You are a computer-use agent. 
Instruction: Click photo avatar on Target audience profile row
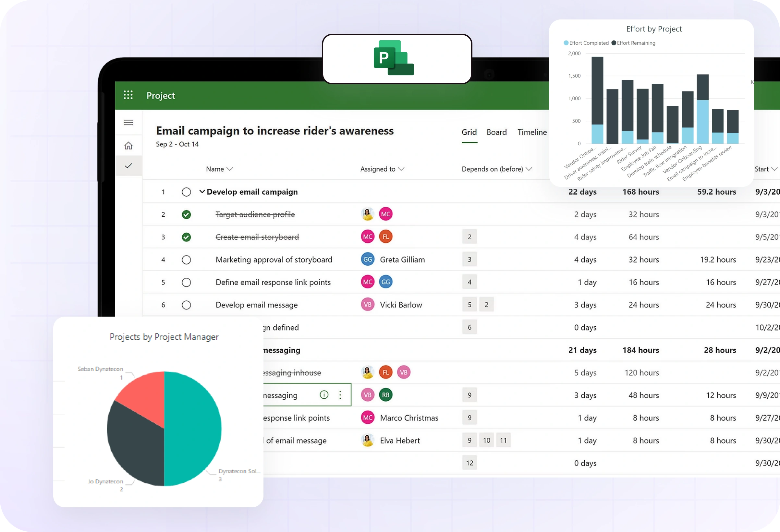[368, 214]
